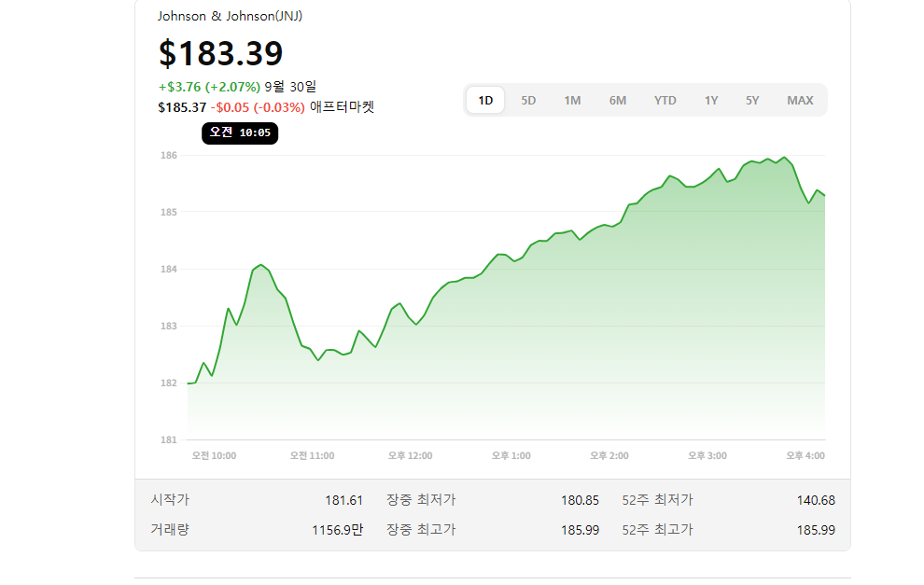Click the Johnson & Johnson(JNJ) title
The image size is (924, 585).
coord(230,16)
